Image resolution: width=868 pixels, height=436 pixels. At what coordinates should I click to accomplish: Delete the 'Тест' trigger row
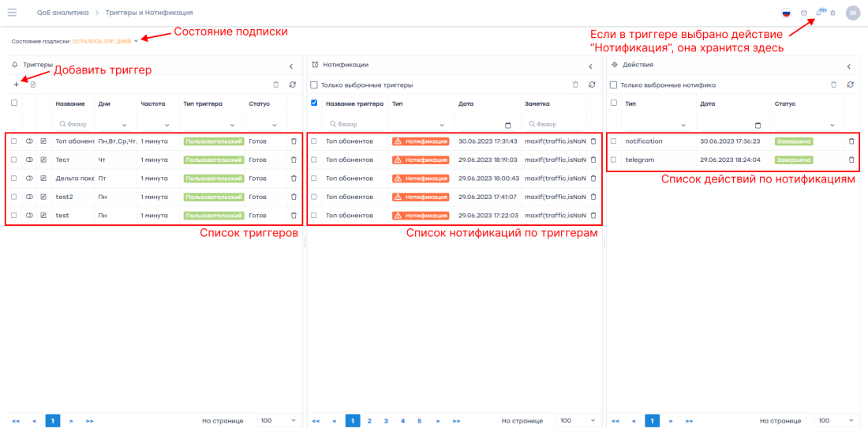pos(294,160)
